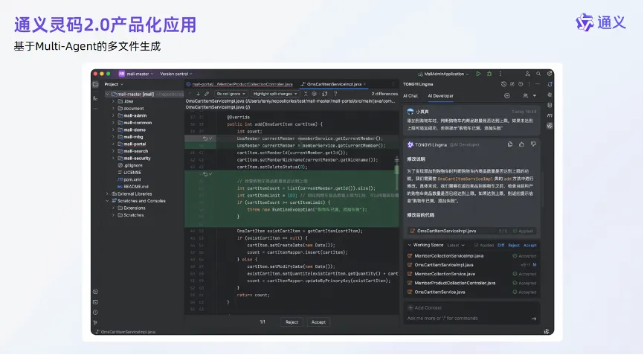644x355 pixels.
Task: Click the Debug bug icon in the toolbar
Action: (x=489, y=74)
